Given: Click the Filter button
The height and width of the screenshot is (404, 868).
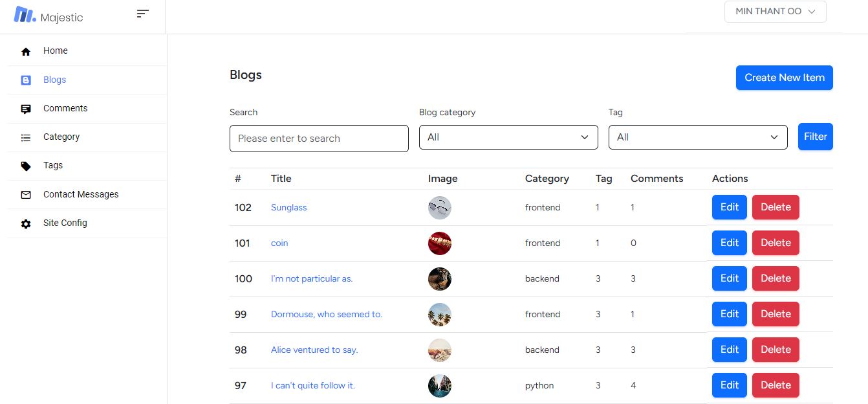Looking at the screenshot, I should point(815,137).
